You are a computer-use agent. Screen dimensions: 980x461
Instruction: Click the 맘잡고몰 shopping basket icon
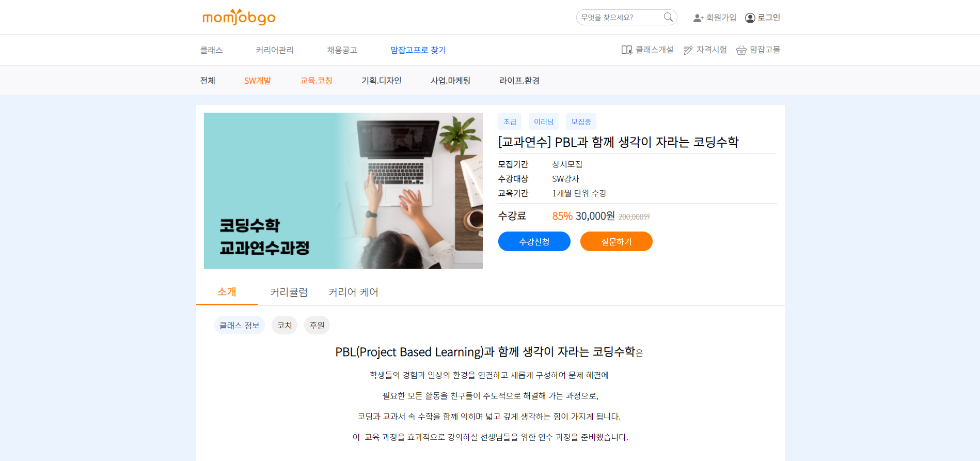(741, 50)
